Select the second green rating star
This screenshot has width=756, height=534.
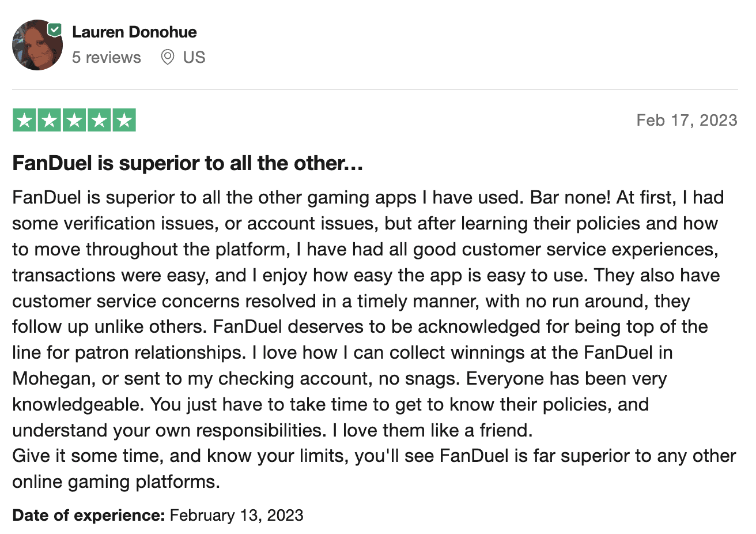(50, 121)
